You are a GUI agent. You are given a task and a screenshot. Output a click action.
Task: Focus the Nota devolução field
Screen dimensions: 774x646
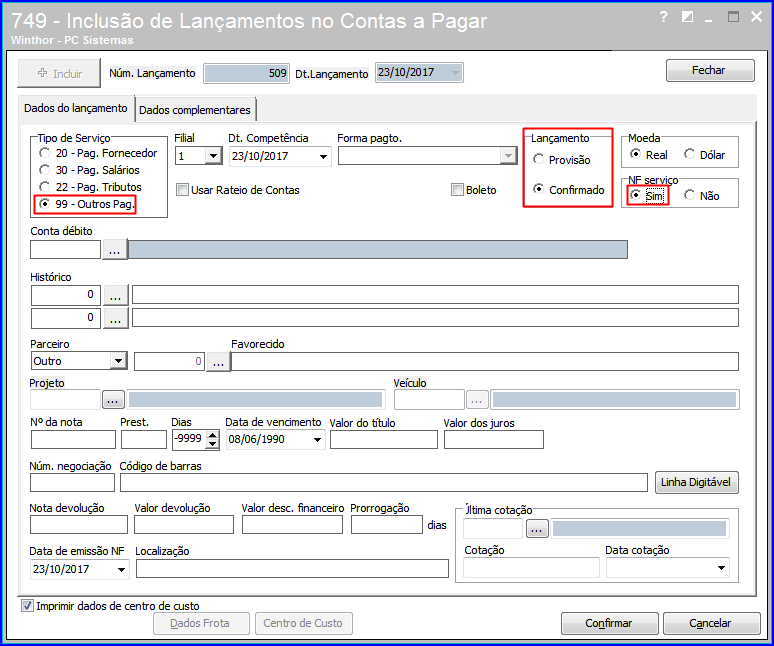point(79,525)
